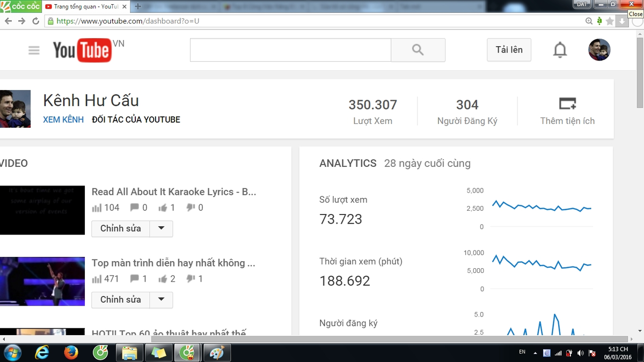Click the likes thumbs-up icon showing 1 on the Karaoke video

163,208
